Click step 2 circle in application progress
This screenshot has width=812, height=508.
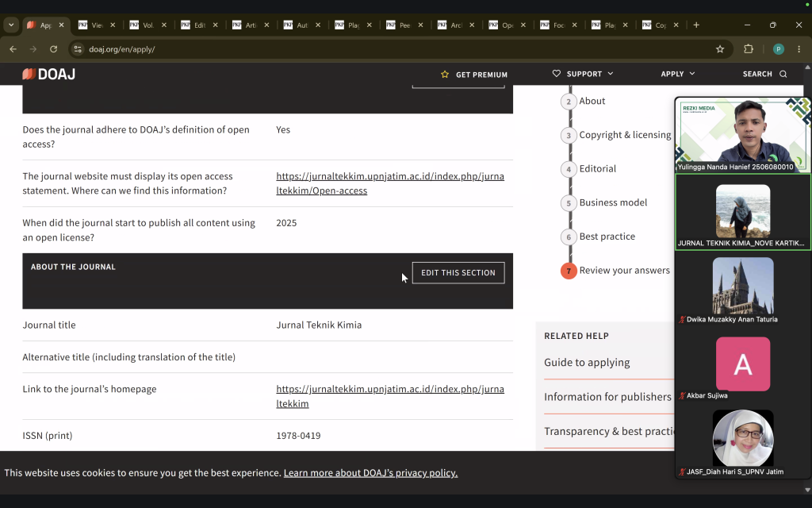[x=569, y=102]
